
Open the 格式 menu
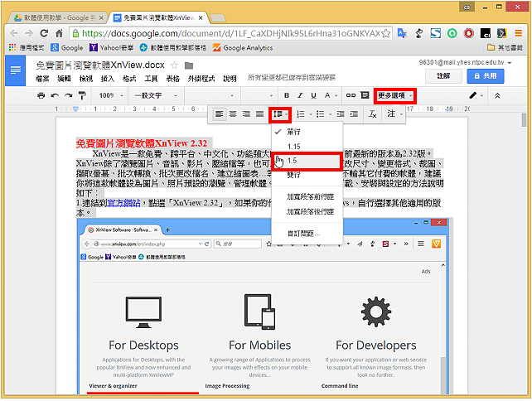(x=129, y=79)
